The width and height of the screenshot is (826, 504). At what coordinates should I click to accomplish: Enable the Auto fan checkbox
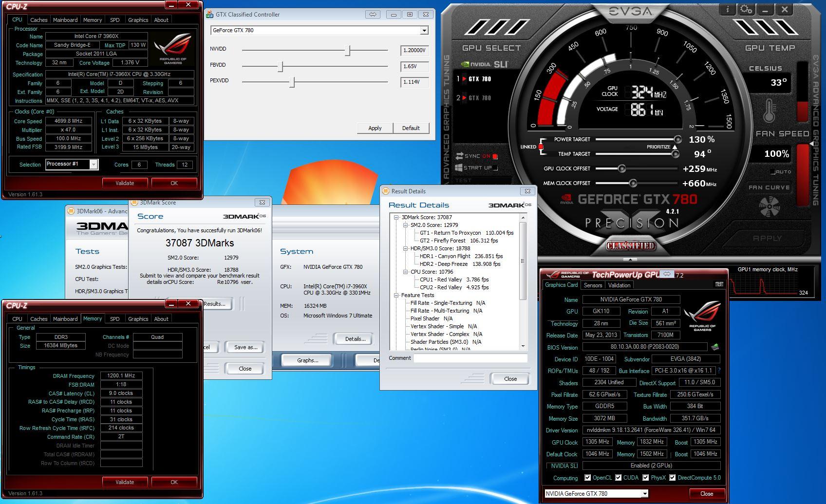tap(773, 172)
